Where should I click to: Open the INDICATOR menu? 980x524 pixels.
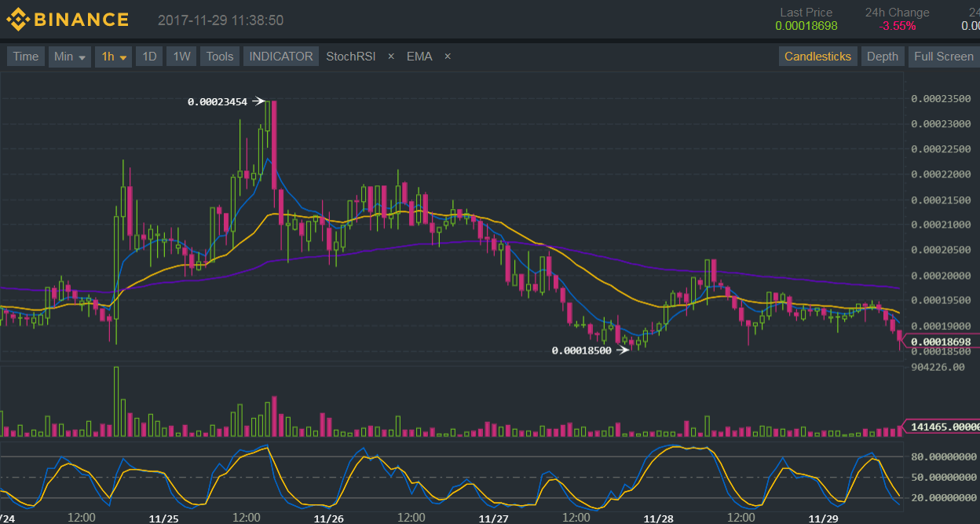(281, 57)
